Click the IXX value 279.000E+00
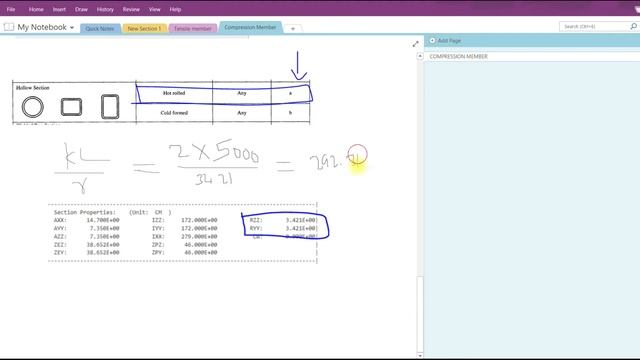 click(199, 236)
